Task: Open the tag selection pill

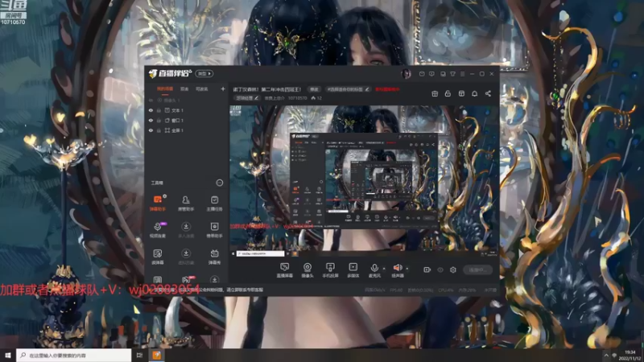Action: (348, 89)
